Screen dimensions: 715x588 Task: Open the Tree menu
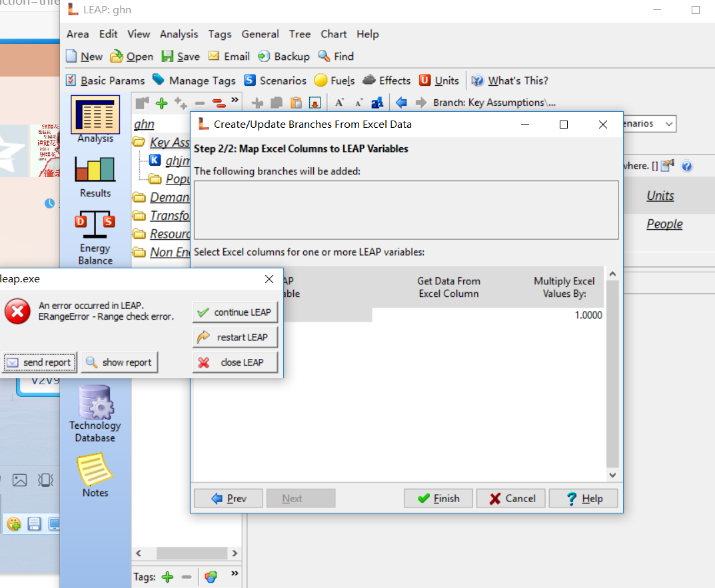300,34
